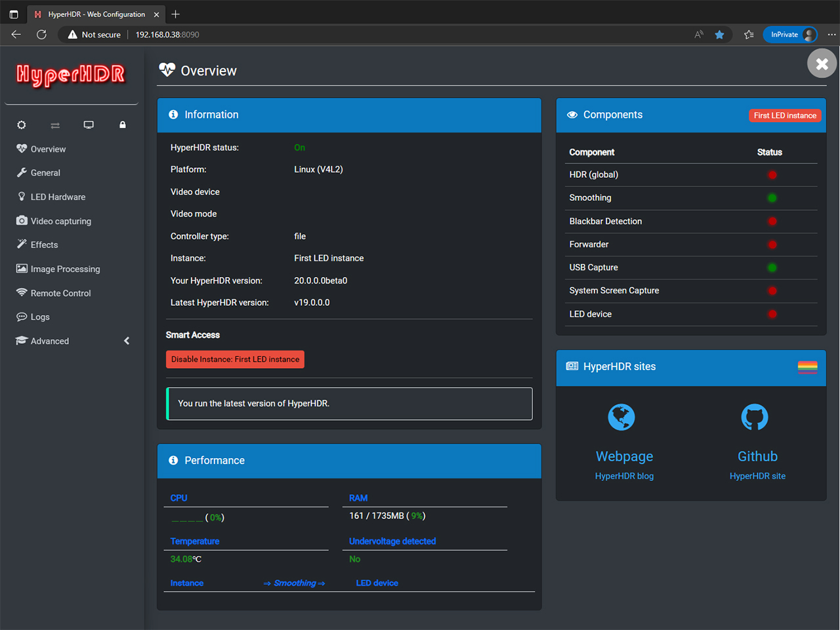Click the 20.0.0.0beta0 version value

pos(320,280)
